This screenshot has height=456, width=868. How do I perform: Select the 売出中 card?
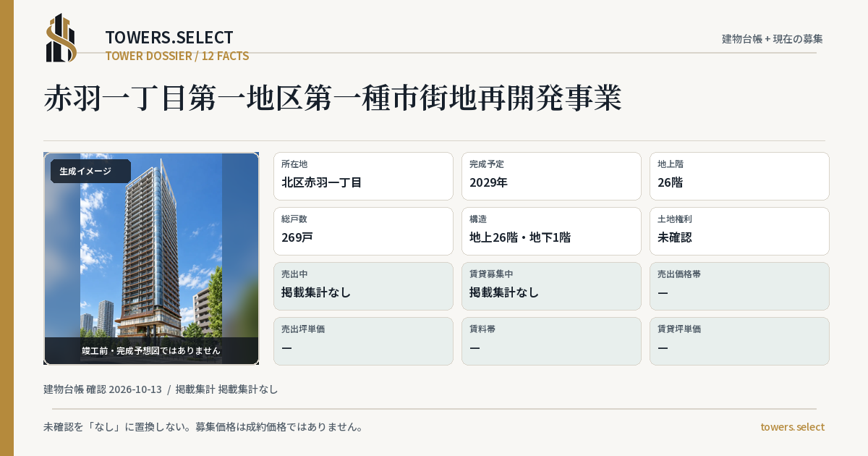363,286
